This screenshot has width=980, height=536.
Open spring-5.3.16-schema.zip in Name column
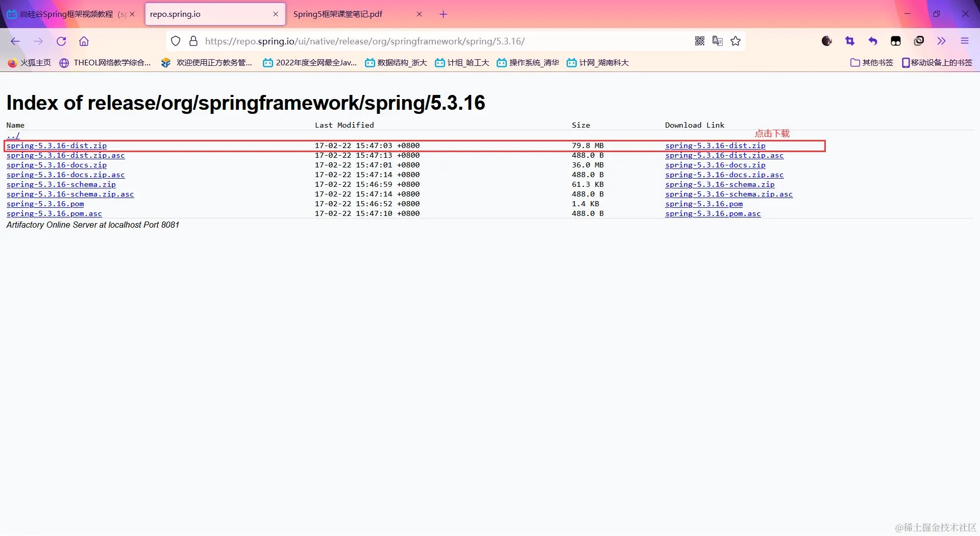pos(61,184)
